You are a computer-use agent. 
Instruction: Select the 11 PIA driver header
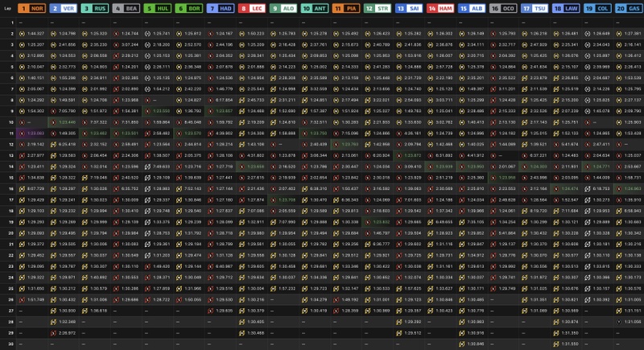(346, 8)
